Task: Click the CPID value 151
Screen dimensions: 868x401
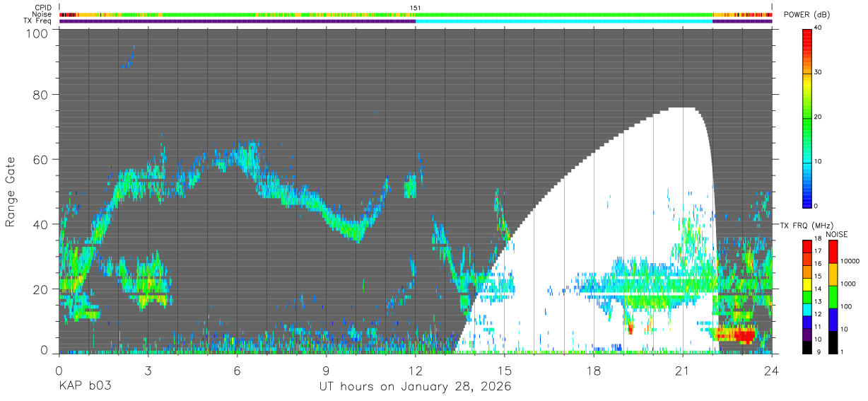Action: [416, 8]
